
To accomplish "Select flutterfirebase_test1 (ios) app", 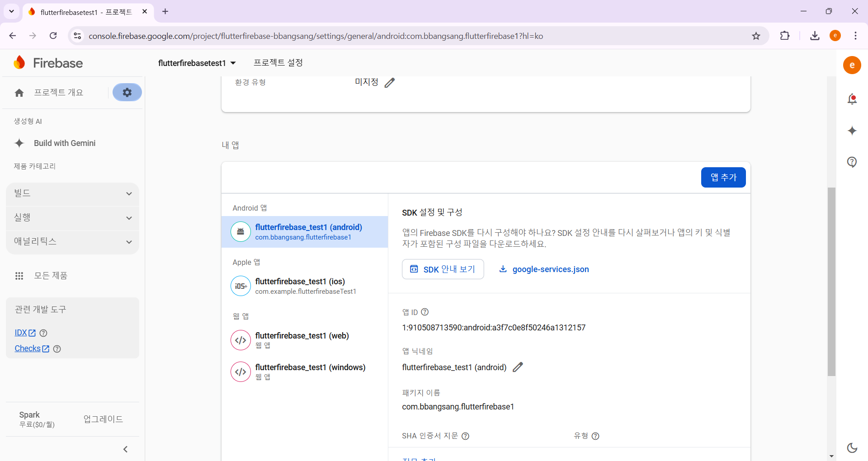I will click(305, 286).
